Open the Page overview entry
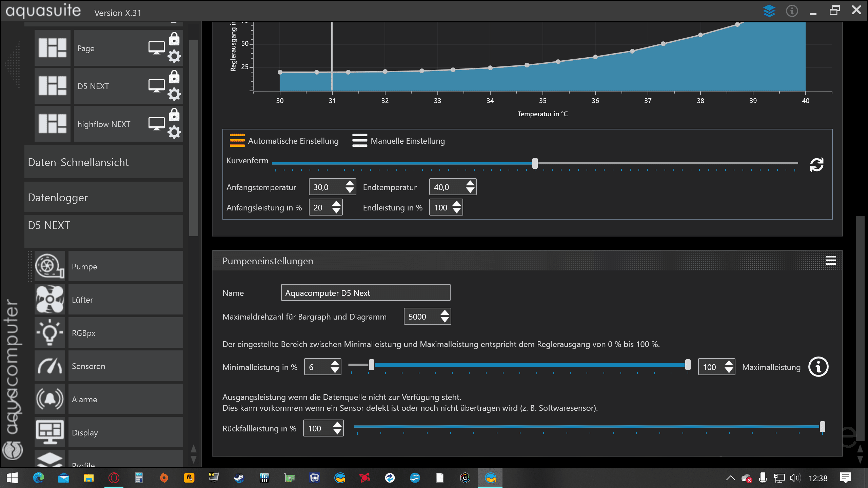Image resolution: width=868 pixels, height=488 pixels. 110,48
